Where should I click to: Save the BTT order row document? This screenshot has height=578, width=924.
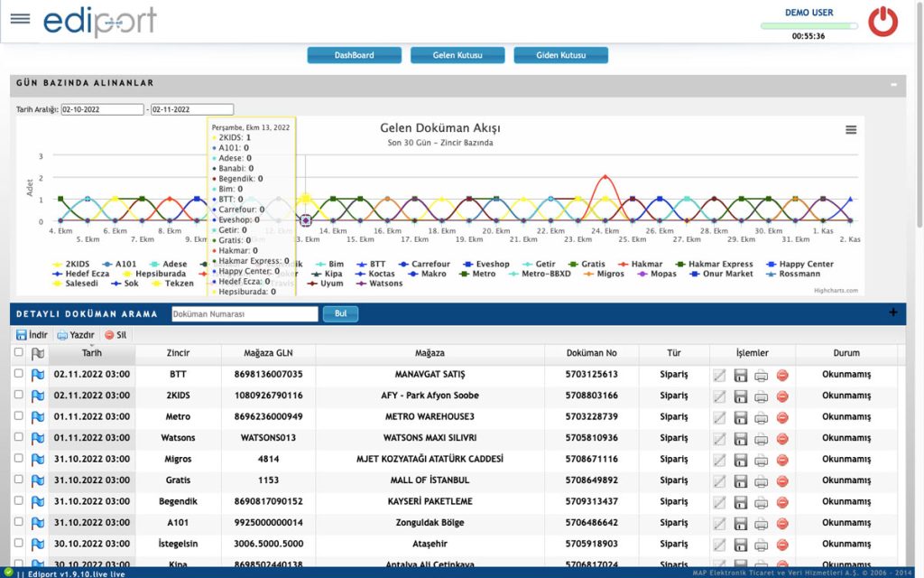click(741, 375)
